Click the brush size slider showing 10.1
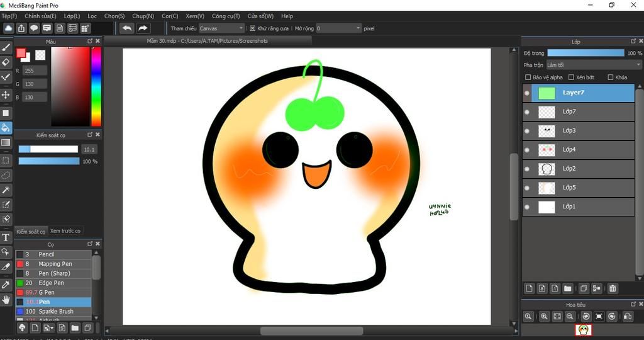The width and height of the screenshot is (644, 340). click(48, 149)
